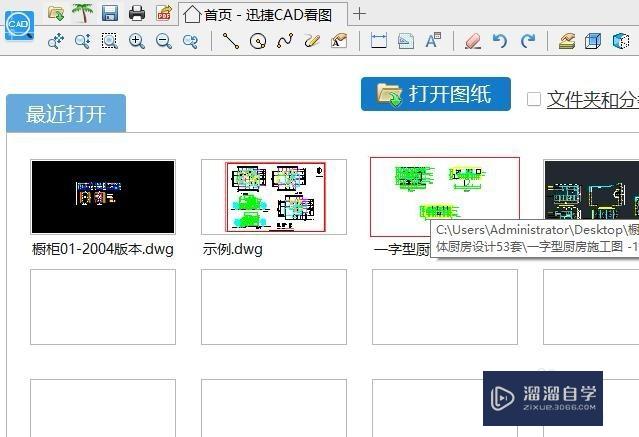Open the text style A icon
The height and width of the screenshot is (437, 639).
[x=433, y=41]
